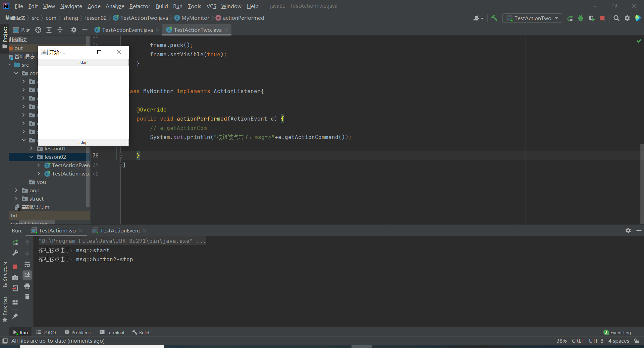Open the VCS menu
The image size is (644, 348).
[211, 6]
